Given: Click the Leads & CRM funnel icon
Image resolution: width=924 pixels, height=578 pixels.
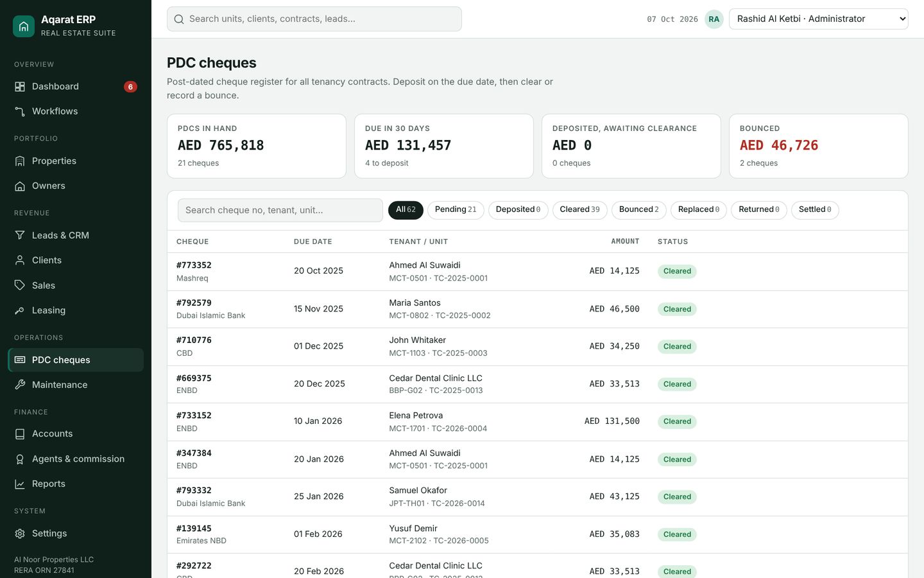Looking at the screenshot, I should pos(20,236).
